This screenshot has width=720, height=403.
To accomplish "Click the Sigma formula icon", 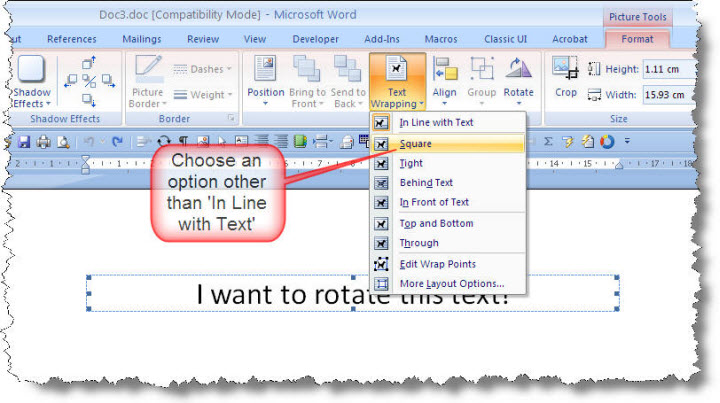I will point(548,141).
